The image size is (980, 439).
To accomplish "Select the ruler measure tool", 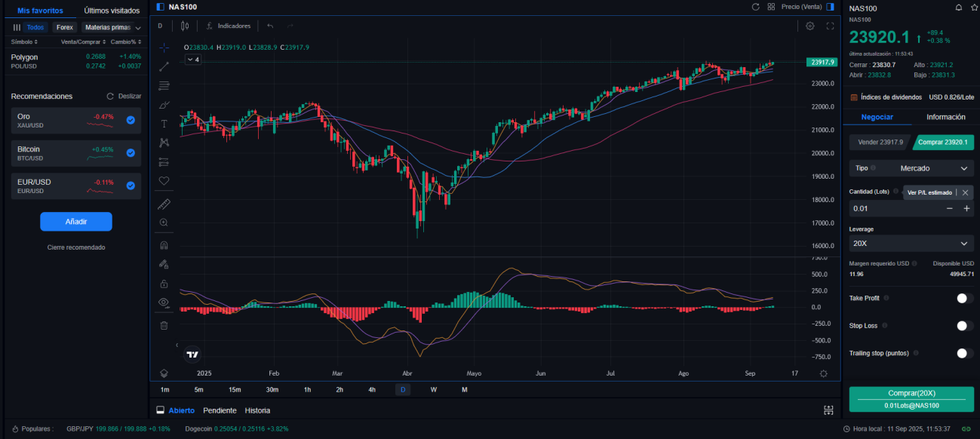I will click(x=164, y=204).
